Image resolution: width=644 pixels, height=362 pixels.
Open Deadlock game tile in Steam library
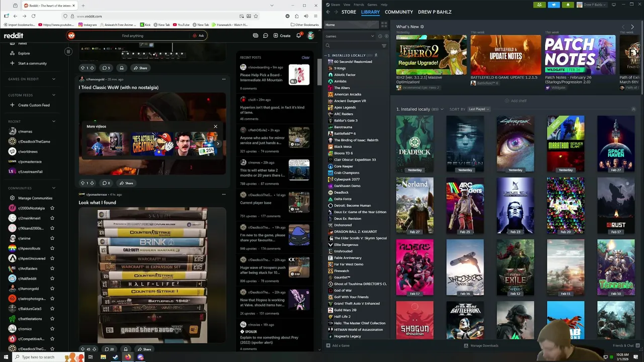[415, 144]
